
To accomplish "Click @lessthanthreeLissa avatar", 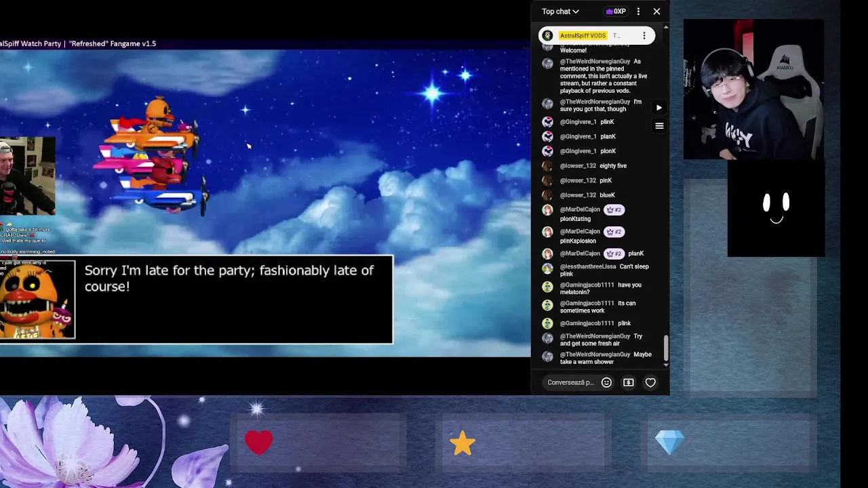I will pos(548,268).
